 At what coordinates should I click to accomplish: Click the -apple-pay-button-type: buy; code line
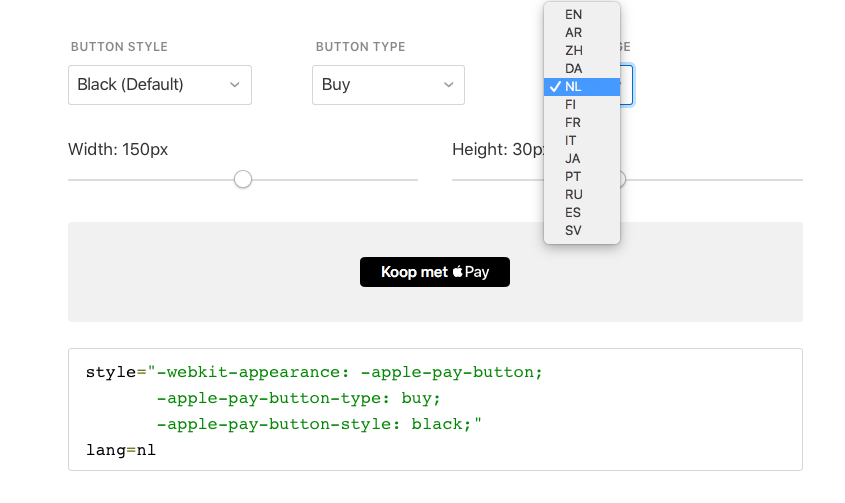tap(299, 398)
